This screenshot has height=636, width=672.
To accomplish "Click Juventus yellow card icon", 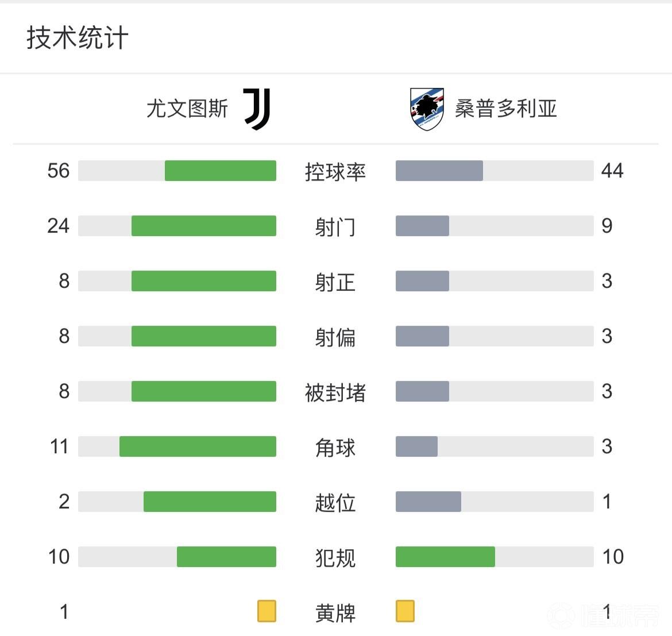I will (x=267, y=611).
